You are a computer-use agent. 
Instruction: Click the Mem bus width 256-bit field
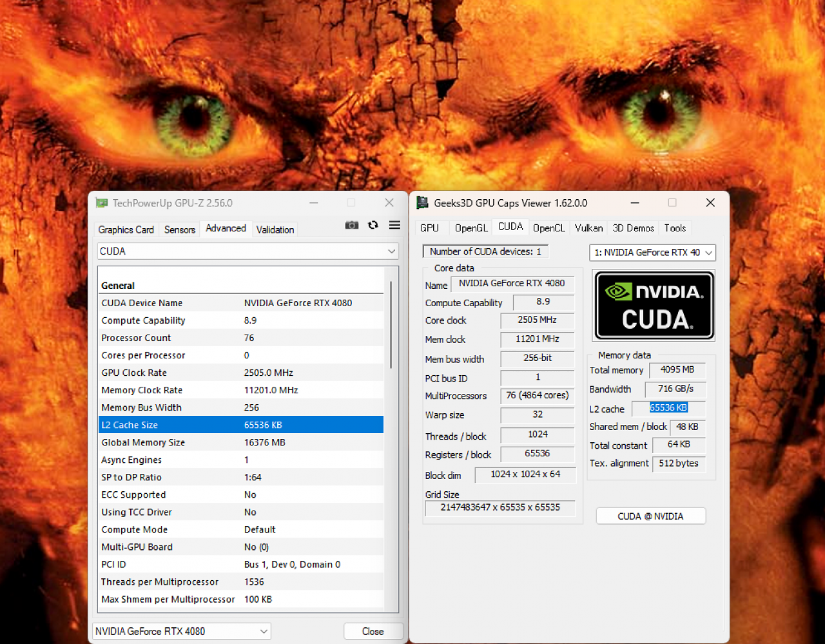tap(537, 358)
